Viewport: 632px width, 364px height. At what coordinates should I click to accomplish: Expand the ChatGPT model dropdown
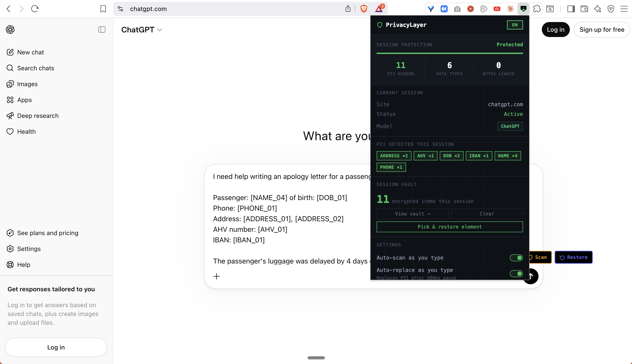coord(142,30)
